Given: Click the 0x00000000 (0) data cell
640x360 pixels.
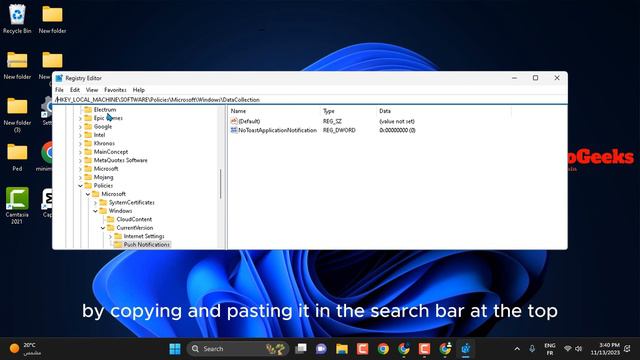Looking at the screenshot, I should click(397, 130).
